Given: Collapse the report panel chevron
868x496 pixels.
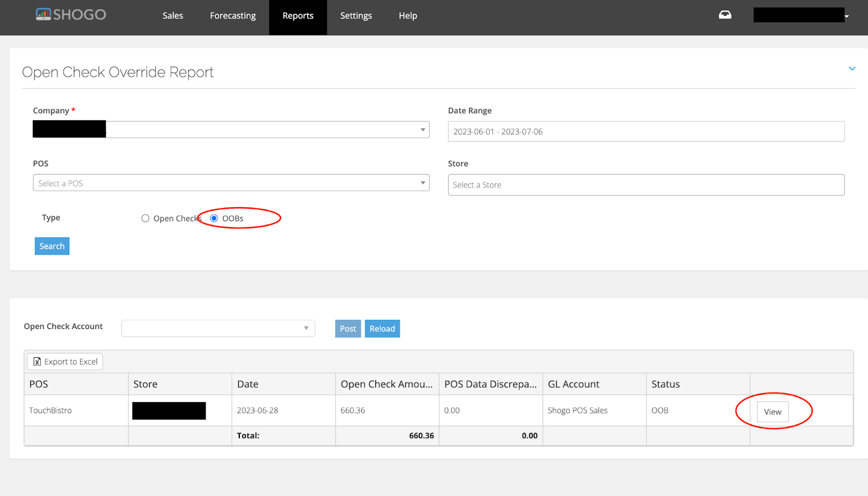Looking at the screenshot, I should 852,68.
